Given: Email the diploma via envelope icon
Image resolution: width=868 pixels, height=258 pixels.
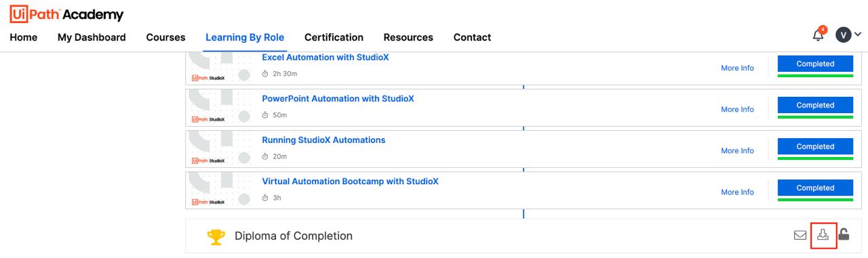Looking at the screenshot, I should coord(800,236).
